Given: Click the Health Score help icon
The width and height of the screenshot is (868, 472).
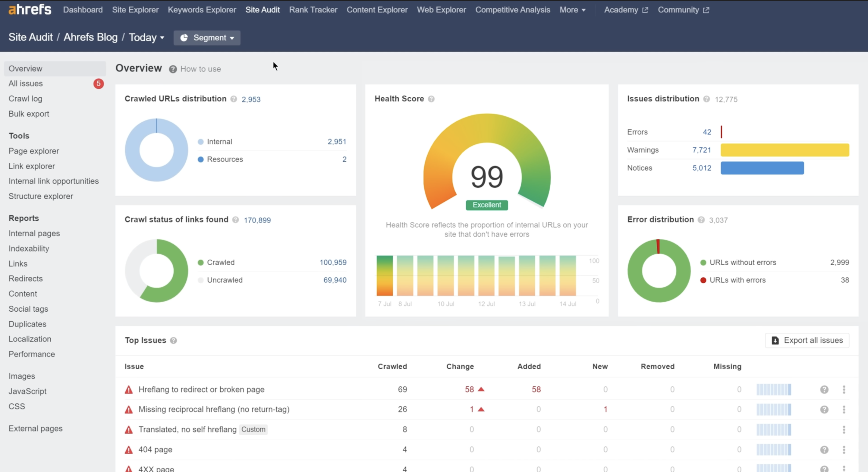Looking at the screenshot, I should coord(431,99).
